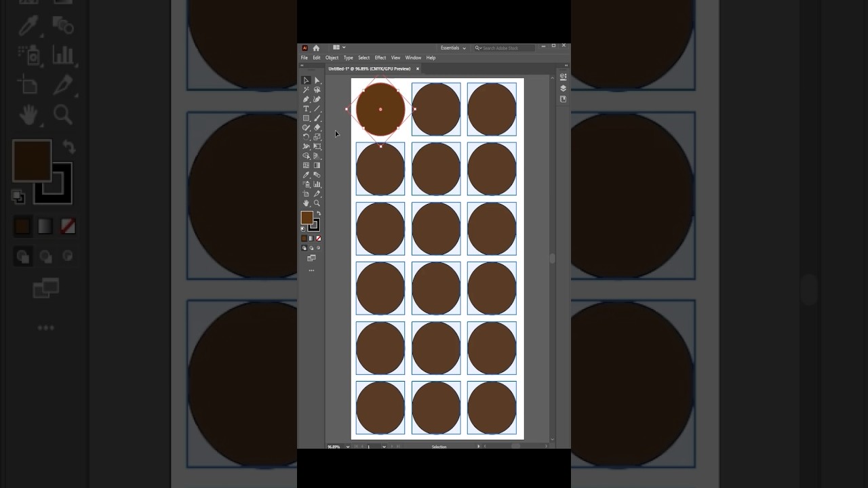This screenshot has width=868, height=488.
Task: Open the Properties panel icon
Action: (564, 77)
